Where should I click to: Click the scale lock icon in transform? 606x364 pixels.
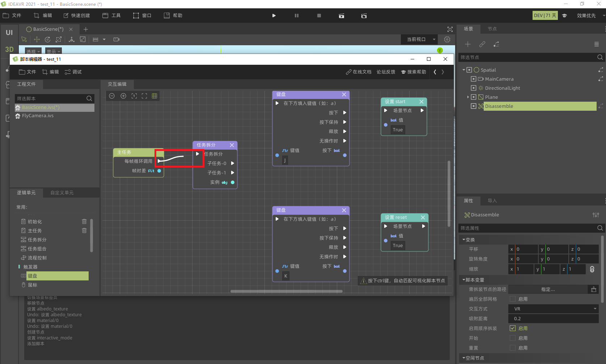coord(592,269)
